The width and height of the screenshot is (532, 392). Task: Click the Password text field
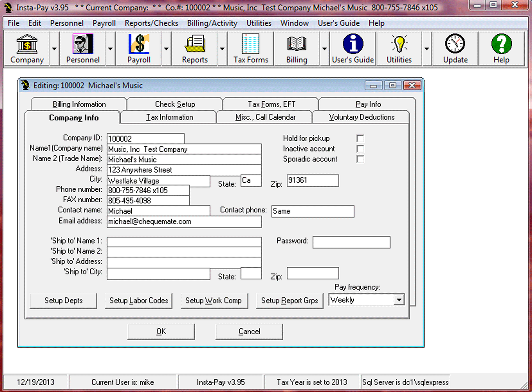(351, 242)
